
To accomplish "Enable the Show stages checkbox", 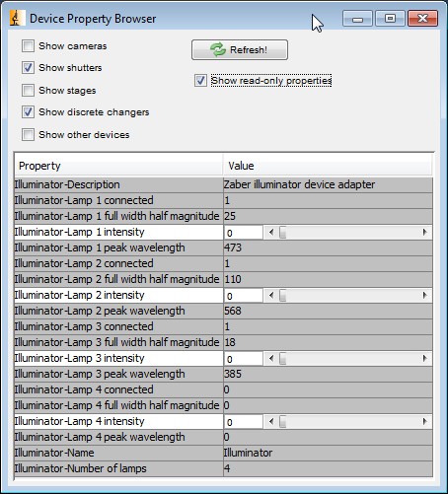I will tap(28, 90).
